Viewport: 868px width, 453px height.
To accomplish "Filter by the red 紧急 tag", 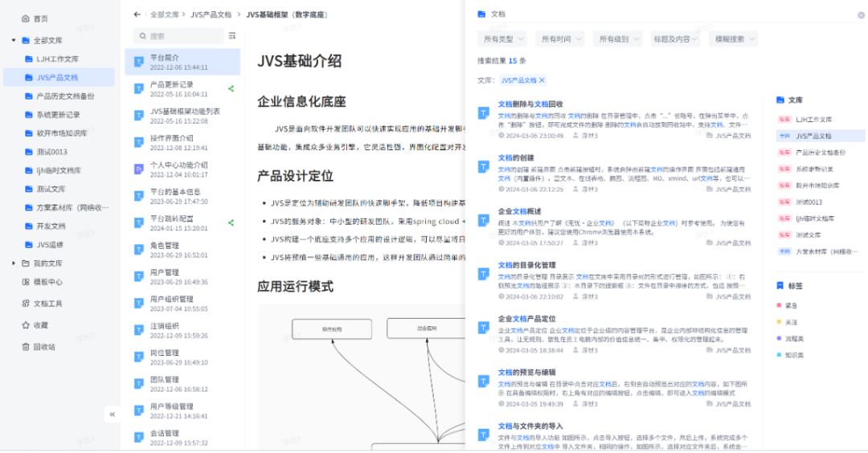I will tap(791, 305).
